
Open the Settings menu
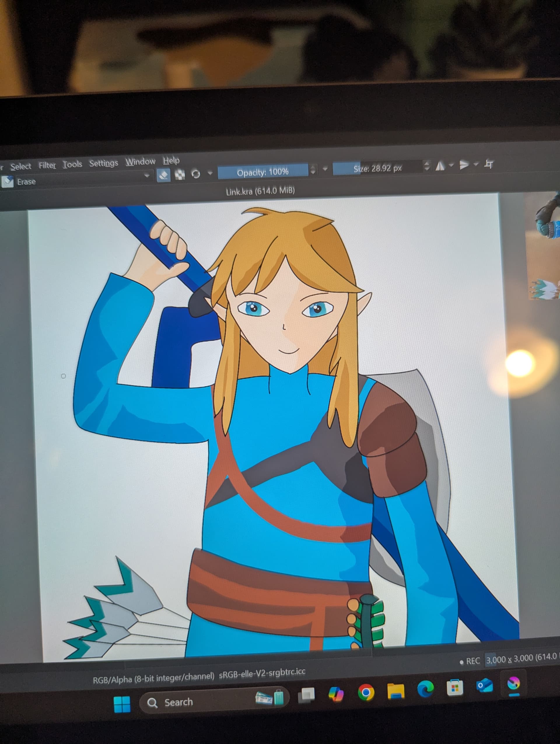click(x=104, y=163)
